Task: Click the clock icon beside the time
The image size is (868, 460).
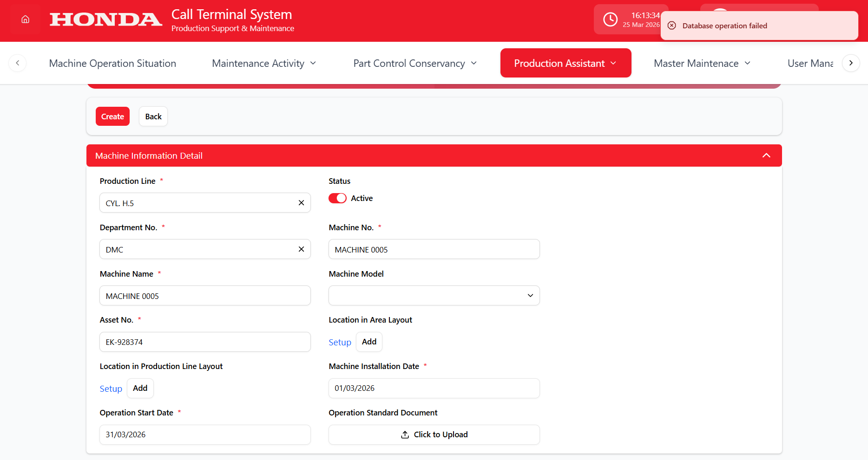Action: 610,19
